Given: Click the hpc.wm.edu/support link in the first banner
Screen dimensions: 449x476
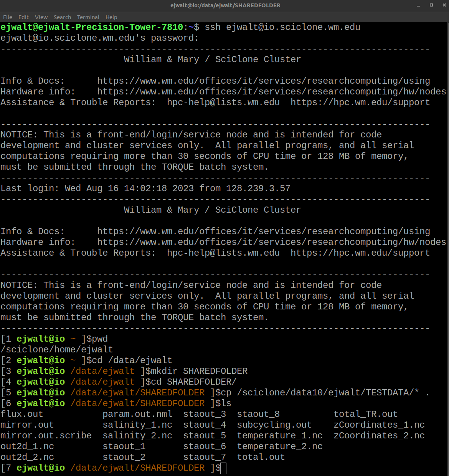Looking at the screenshot, I should click(360, 102).
